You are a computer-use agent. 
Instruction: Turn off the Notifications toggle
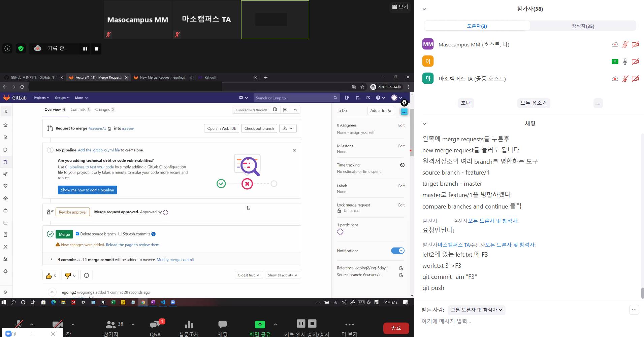397,251
